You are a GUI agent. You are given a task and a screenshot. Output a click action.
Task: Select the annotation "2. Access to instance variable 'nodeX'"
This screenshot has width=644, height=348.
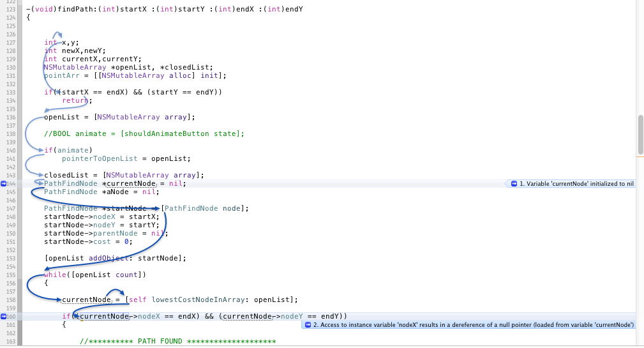[470, 324]
